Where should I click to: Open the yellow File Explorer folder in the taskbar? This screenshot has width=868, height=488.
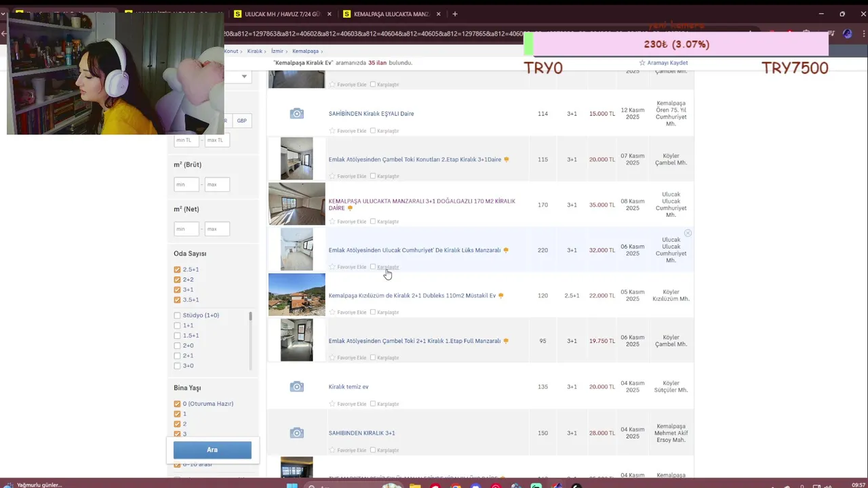(415, 485)
